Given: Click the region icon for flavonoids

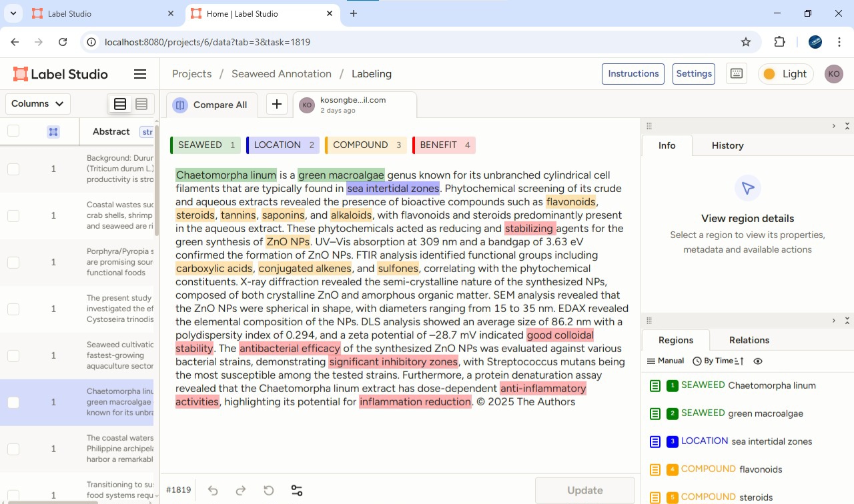Looking at the screenshot, I should tap(655, 470).
